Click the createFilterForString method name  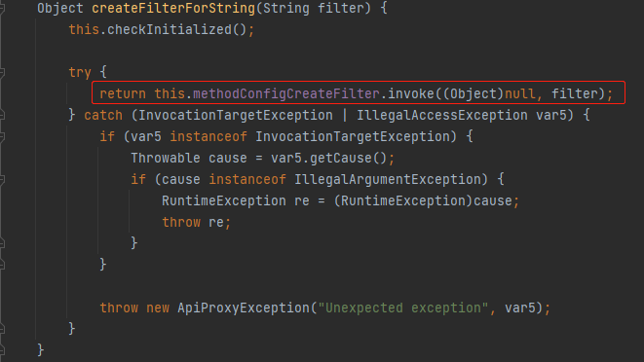tap(172, 8)
